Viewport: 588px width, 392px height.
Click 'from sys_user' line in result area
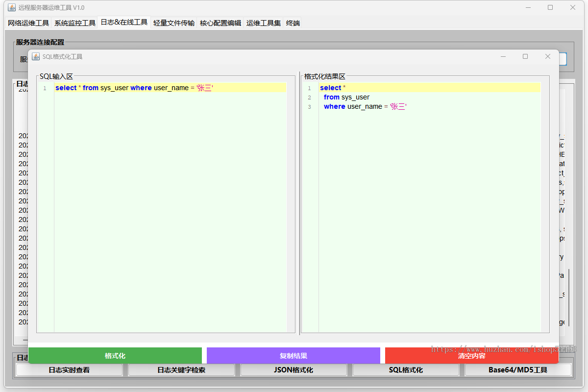click(346, 97)
